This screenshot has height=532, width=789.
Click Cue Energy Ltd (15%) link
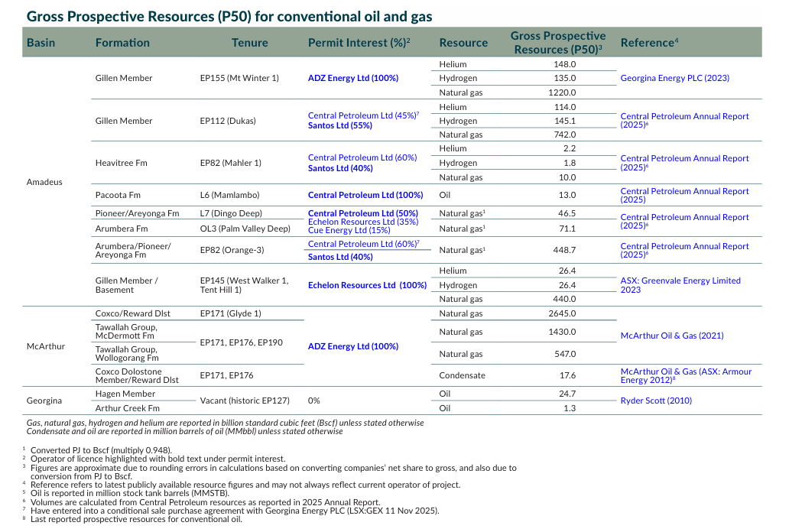coord(349,230)
